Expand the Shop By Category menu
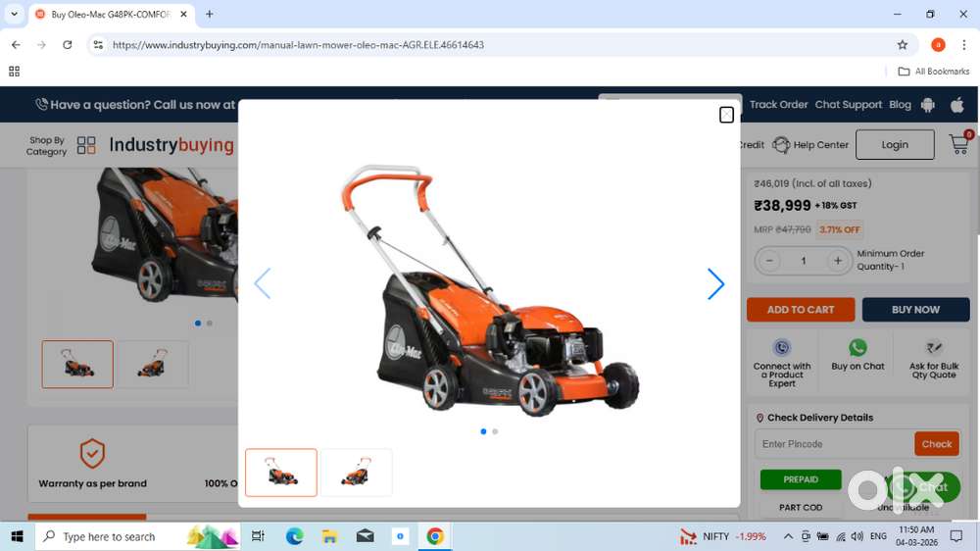Viewport: 980px width, 551px height. tap(61, 145)
